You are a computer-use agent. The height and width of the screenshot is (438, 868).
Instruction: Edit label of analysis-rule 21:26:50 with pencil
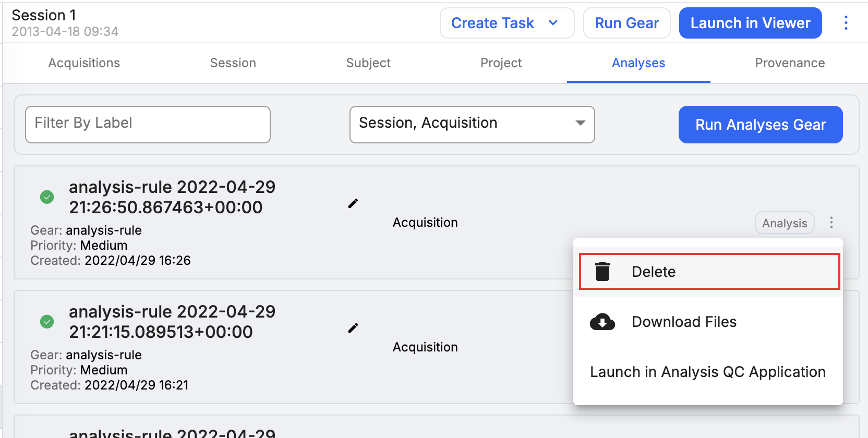pyautogui.click(x=353, y=203)
